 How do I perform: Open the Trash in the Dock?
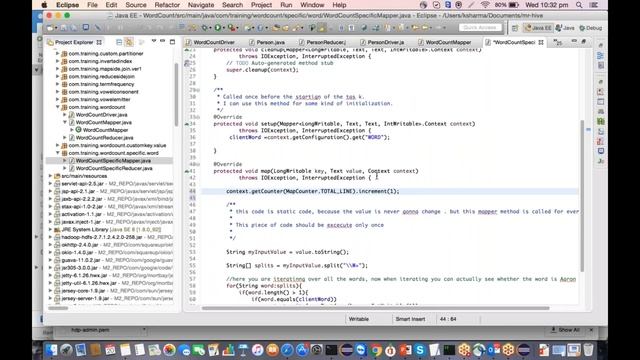pyautogui.click(x=588, y=350)
